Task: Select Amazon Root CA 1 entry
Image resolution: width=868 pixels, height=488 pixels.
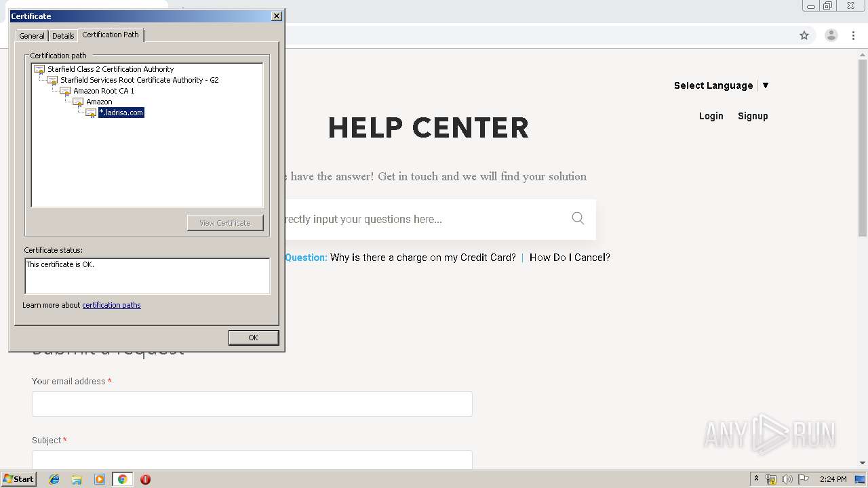Action: point(104,91)
